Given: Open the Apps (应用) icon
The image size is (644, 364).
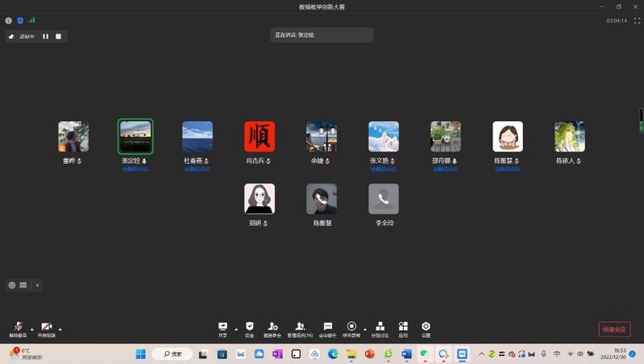Looking at the screenshot, I should coord(403,328).
